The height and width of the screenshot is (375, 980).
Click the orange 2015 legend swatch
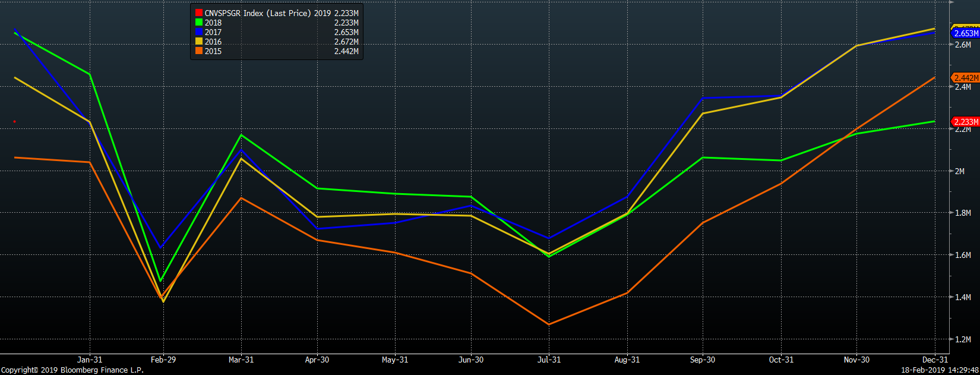199,51
